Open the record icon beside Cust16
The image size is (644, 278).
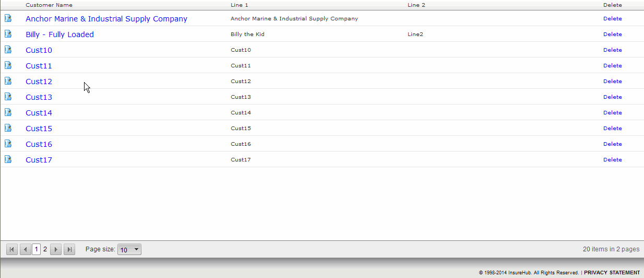point(8,144)
